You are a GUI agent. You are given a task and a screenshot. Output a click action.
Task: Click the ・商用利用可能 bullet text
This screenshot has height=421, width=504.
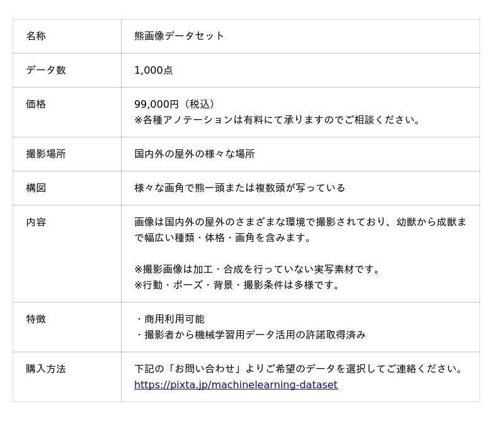click(x=169, y=319)
